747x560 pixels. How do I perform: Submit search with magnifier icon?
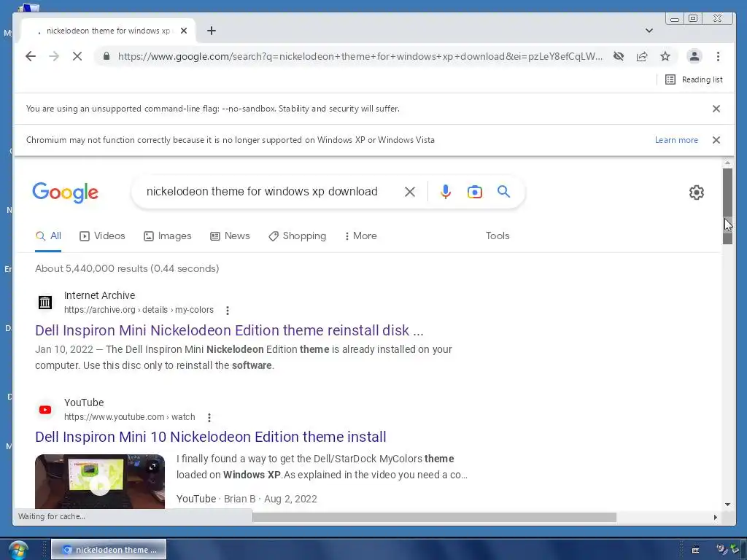[x=503, y=192]
